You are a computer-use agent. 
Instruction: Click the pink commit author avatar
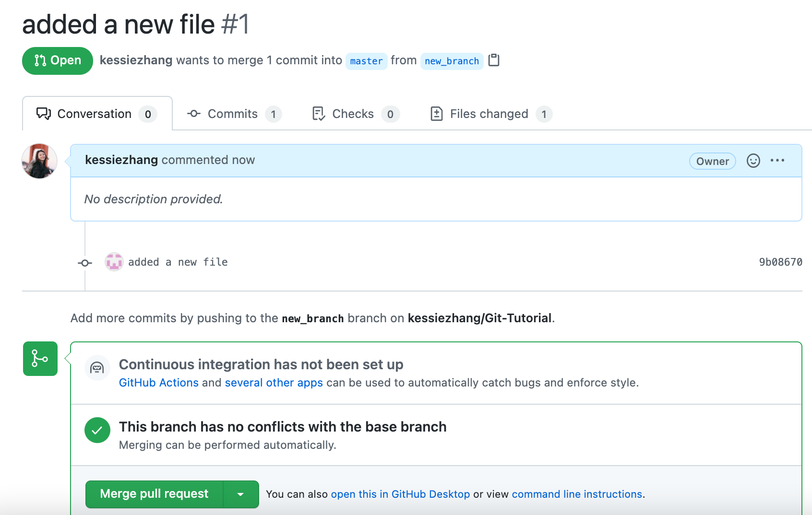(114, 262)
